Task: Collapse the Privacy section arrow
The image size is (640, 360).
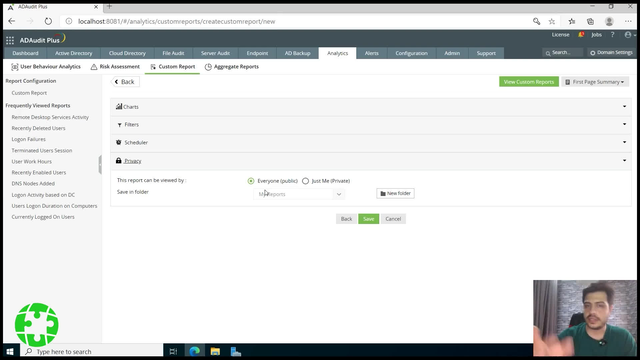Action: click(x=624, y=160)
